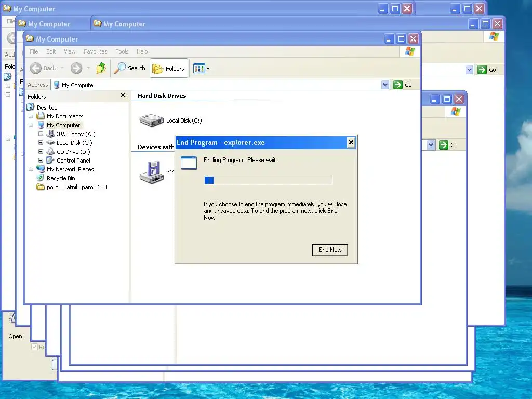Select Local Disk (C:) label in the main pane
This screenshot has height=399, width=532.
coord(184,121)
